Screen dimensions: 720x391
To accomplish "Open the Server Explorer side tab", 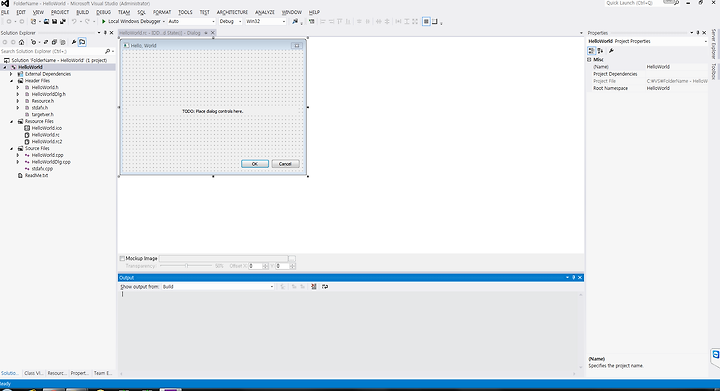I will tap(714, 44).
